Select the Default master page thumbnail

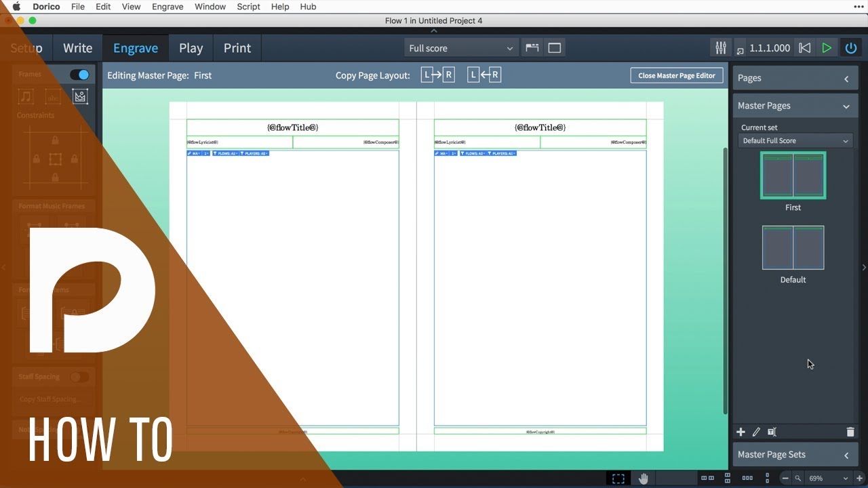coord(793,248)
